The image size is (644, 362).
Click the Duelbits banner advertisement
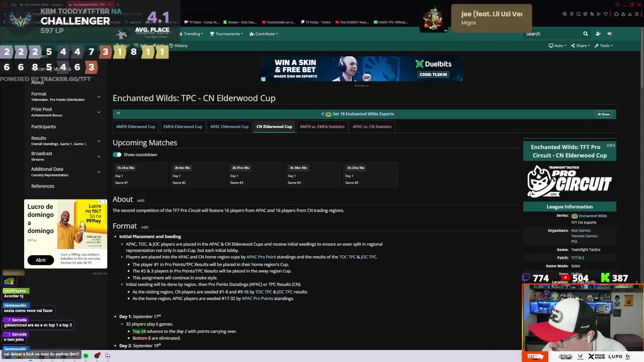pos(362,69)
